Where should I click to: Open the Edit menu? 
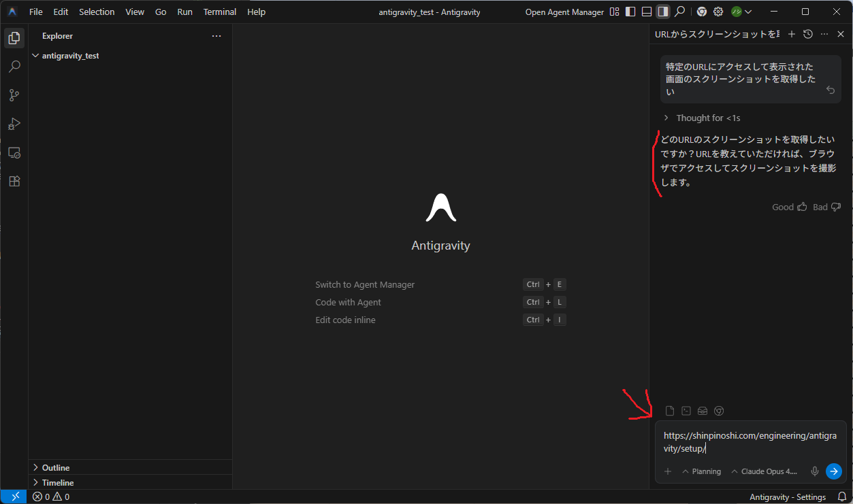pos(61,12)
